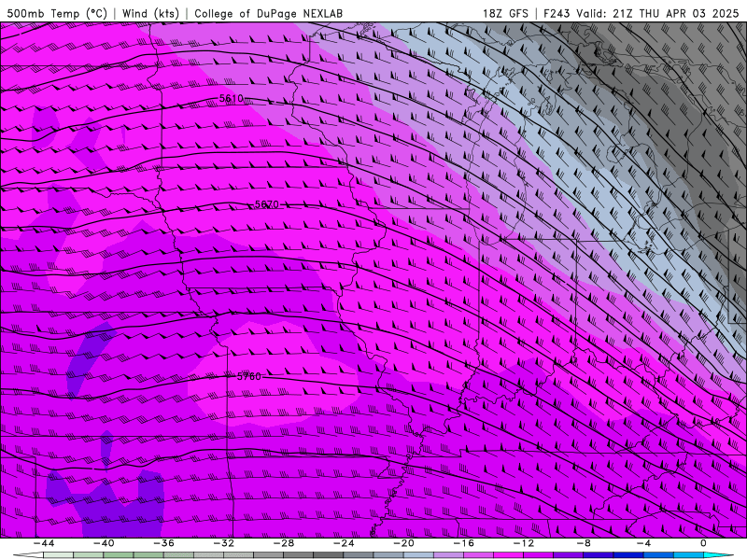The width and height of the screenshot is (747, 560).
Task: Click the -32 colorbar tick label
Action: click(224, 543)
